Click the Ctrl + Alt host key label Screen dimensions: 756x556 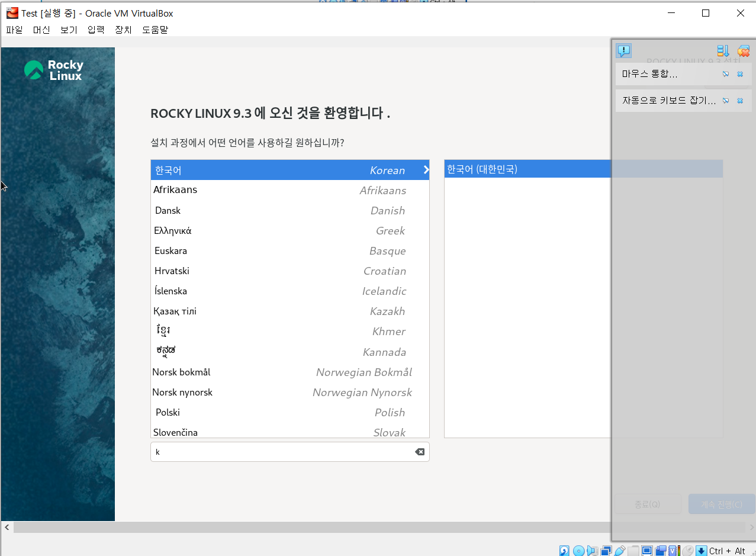[727, 551]
